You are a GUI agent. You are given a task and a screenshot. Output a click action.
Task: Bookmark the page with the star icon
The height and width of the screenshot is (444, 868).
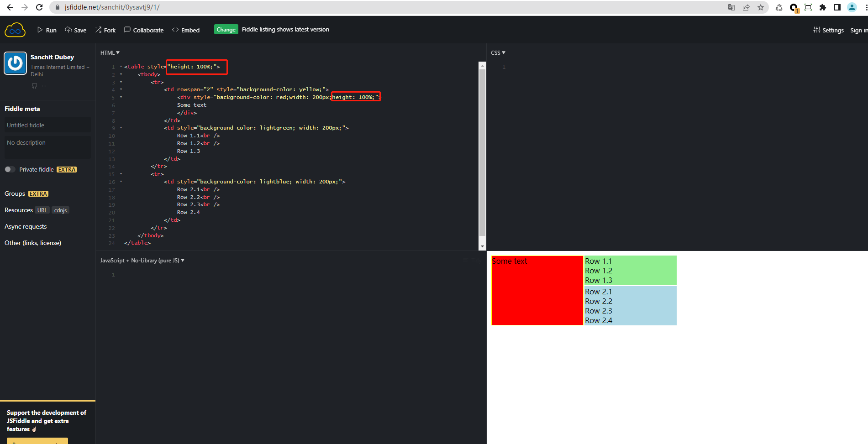click(761, 7)
